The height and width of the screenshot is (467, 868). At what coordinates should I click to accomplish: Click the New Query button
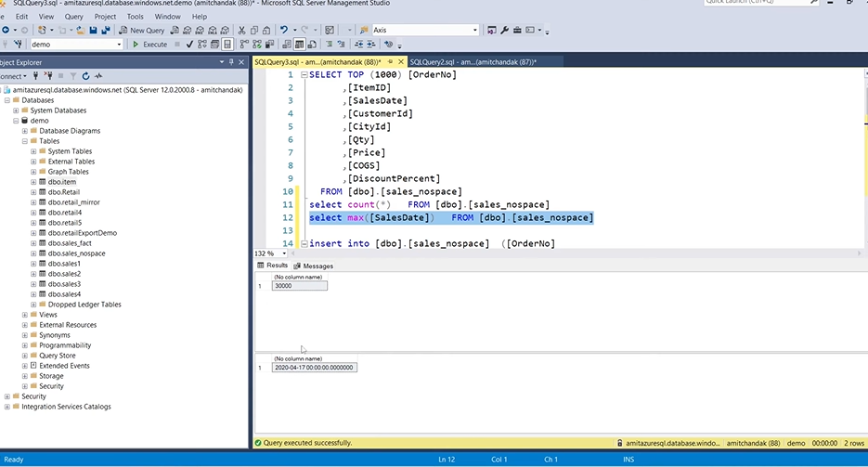(x=142, y=31)
